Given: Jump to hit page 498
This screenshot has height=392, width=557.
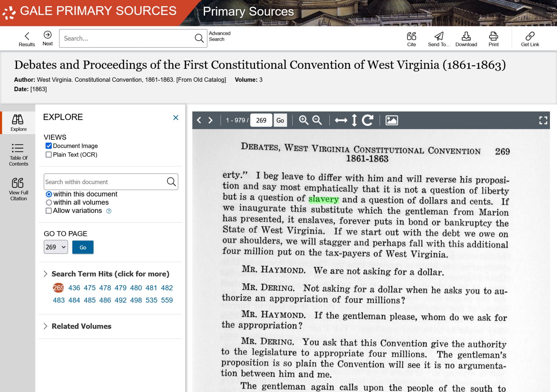Looking at the screenshot, I should click(136, 300).
